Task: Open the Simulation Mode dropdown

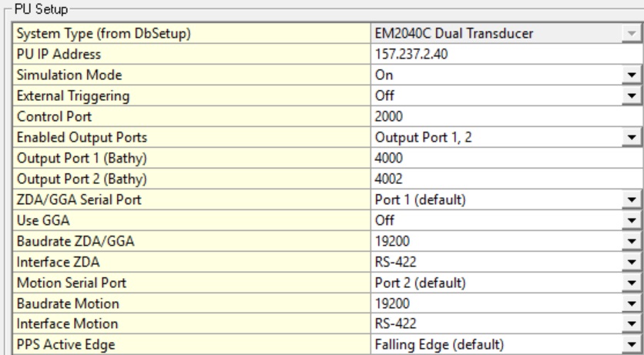Action: point(632,75)
